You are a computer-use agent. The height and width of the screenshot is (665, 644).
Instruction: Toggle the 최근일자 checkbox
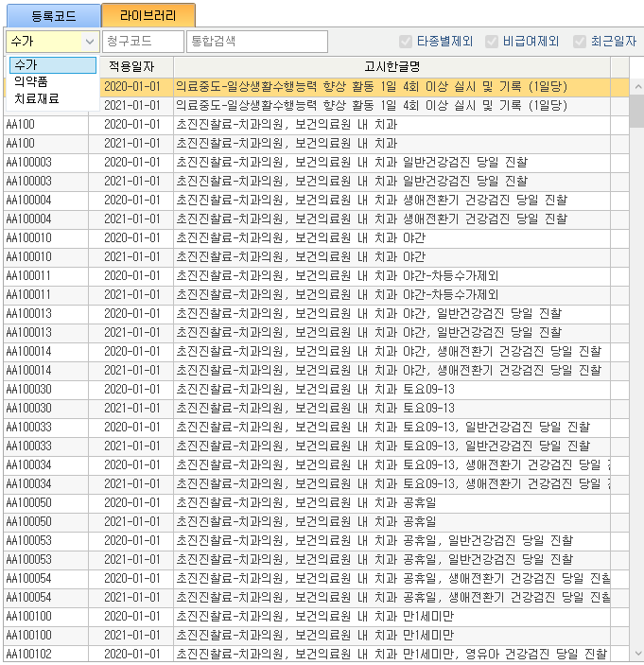point(580,42)
